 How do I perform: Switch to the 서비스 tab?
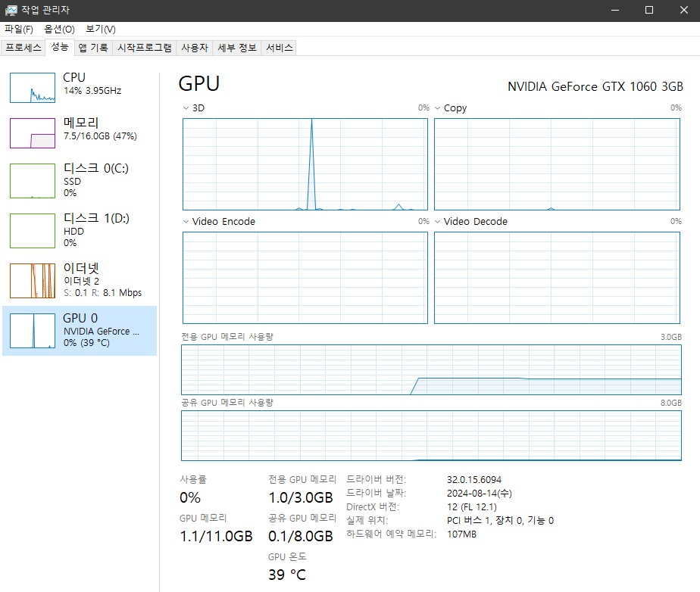(x=280, y=48)
